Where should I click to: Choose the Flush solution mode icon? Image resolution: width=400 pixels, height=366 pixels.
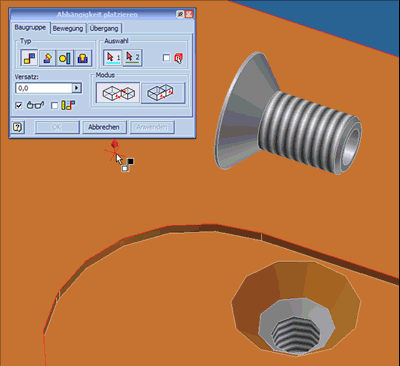pyautogui.click(x=163, y=93)
